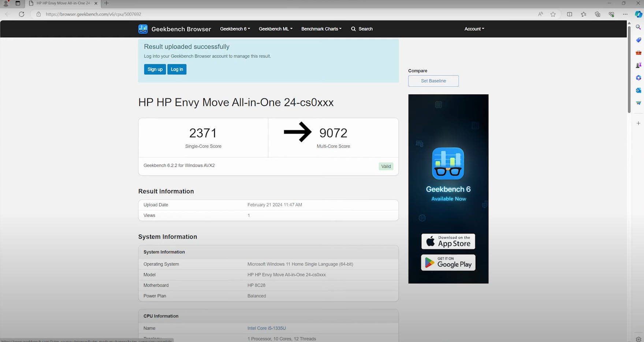644x342 pixels.
Task: Expand the Geekbench 6 dropdown menu
Action: [235, 29]
